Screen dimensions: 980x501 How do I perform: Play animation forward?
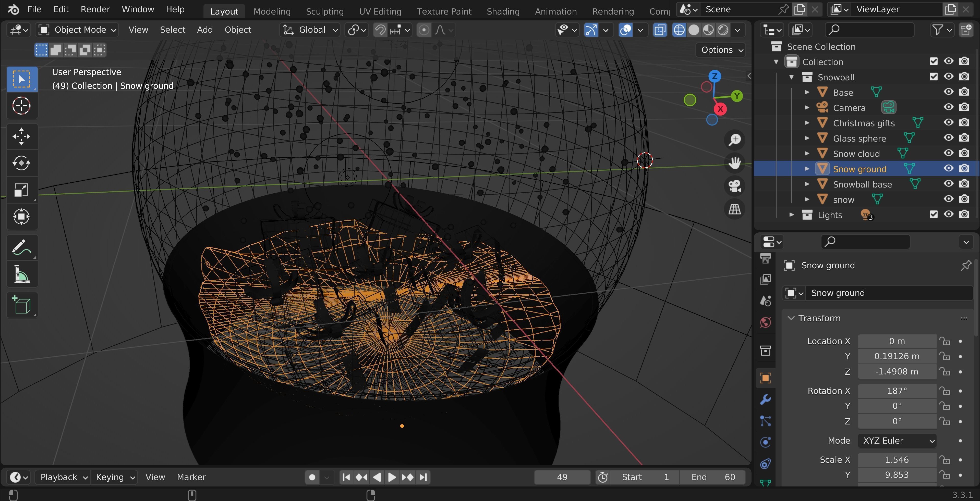(x=392, y=477)
